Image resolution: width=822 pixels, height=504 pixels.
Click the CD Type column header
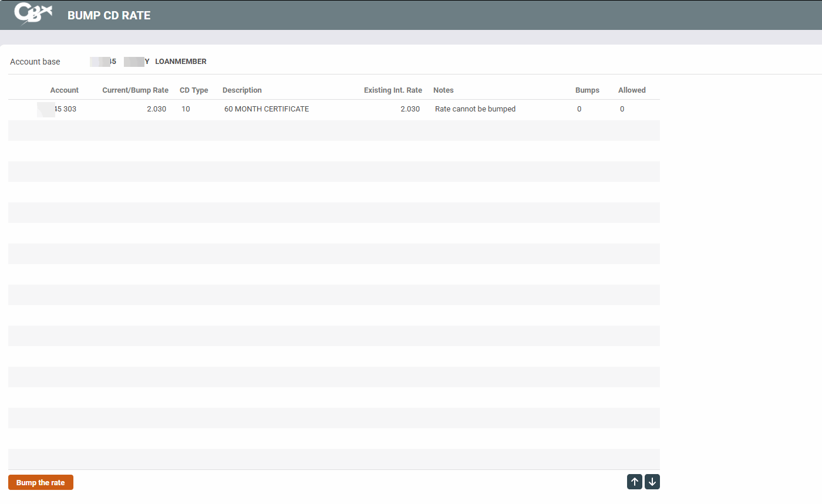pos(194,90)
